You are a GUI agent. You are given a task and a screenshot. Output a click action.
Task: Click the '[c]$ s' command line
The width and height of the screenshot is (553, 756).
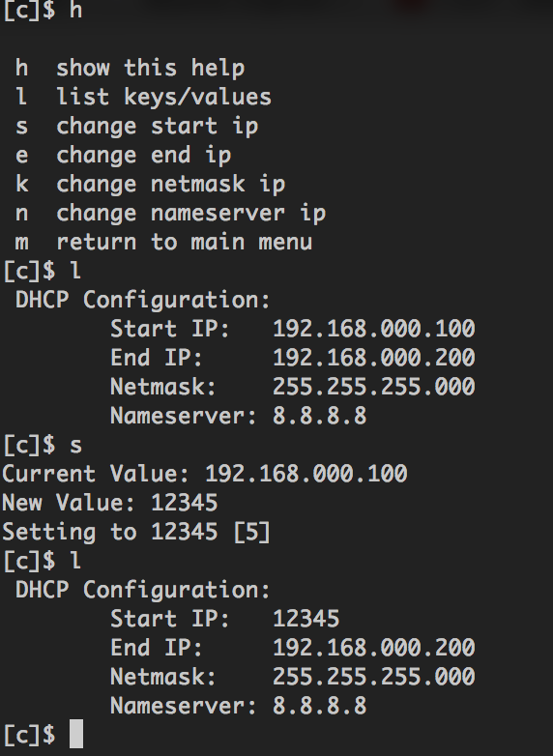(x=43, y=445)
